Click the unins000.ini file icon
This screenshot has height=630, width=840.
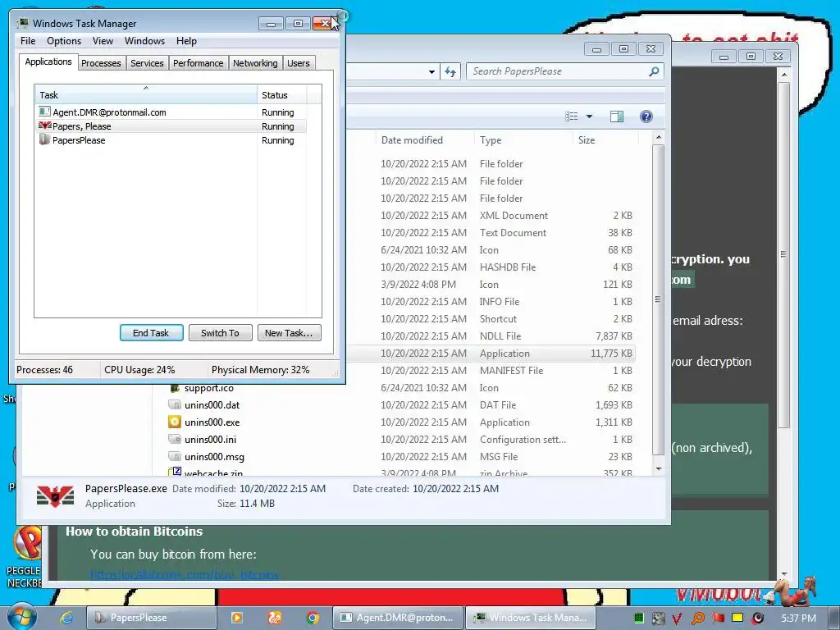174,439
